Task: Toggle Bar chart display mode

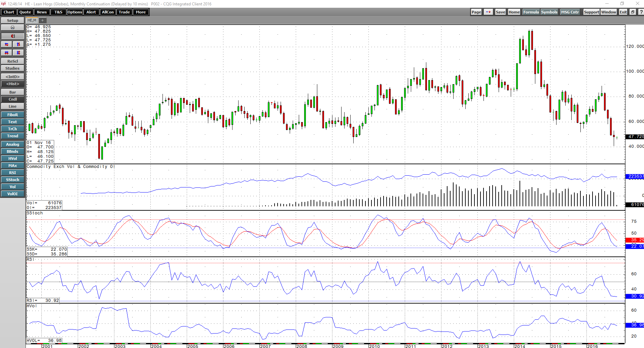Action: (12, 92)
